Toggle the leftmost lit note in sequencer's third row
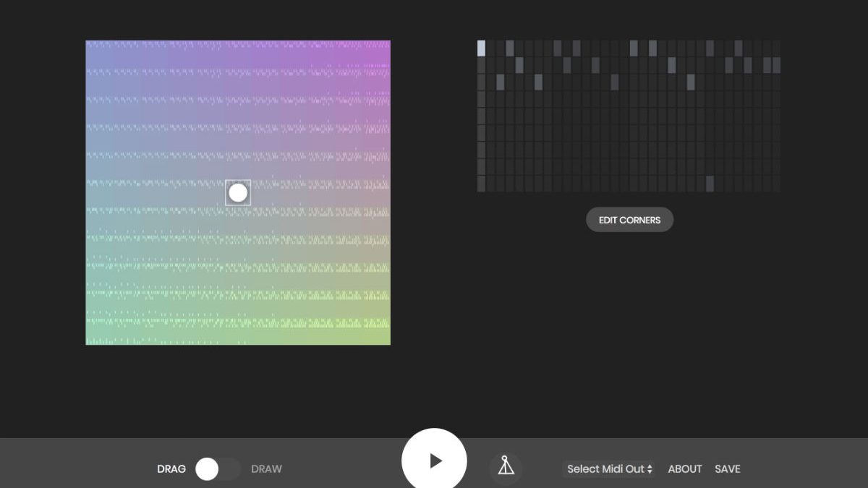Screen dimensions: 868x488 click(x=501, y=82)
